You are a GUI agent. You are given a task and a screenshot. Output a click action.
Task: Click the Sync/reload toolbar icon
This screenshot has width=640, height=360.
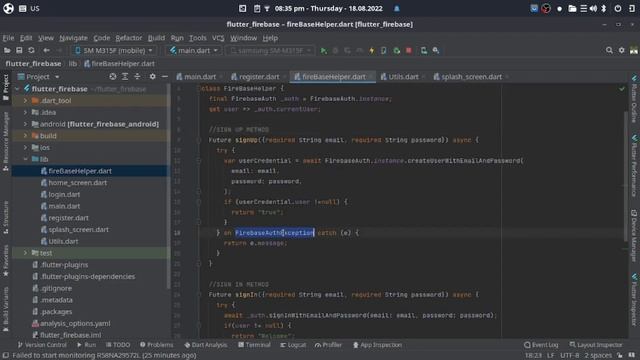[x=31, y=50]
